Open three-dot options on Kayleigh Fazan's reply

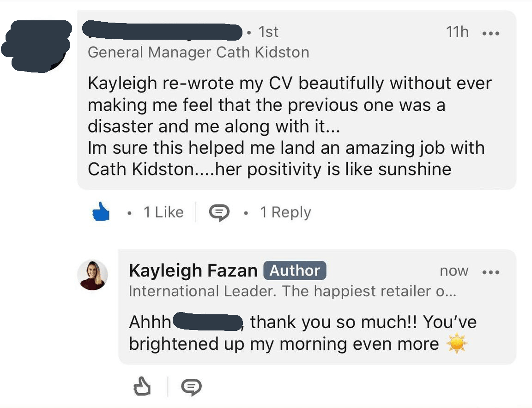click(x=490, y=272)
